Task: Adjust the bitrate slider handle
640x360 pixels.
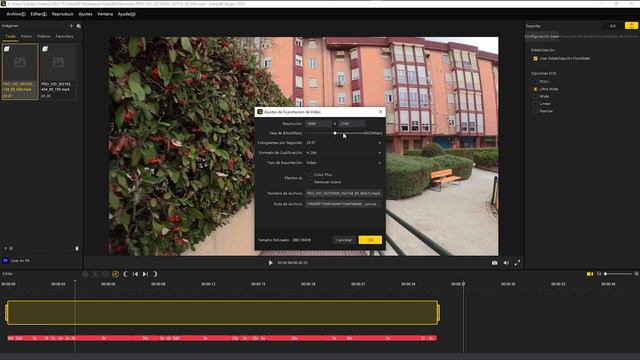Action: pos(335,133)
